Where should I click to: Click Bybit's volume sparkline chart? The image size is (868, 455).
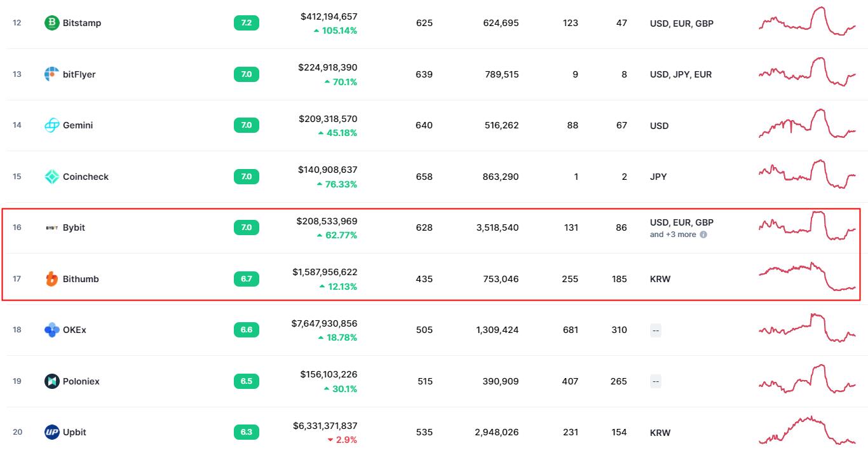808,226
